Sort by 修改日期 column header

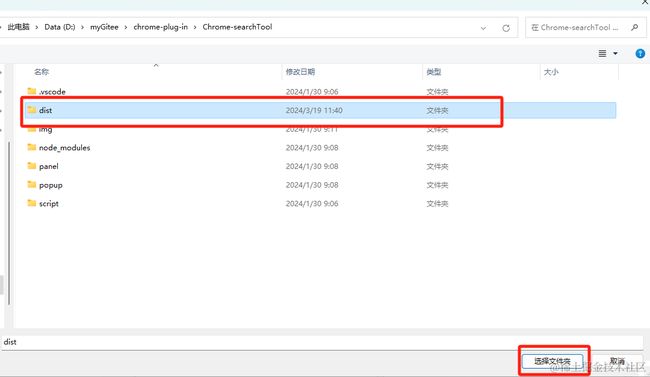[x=300, y=72]
